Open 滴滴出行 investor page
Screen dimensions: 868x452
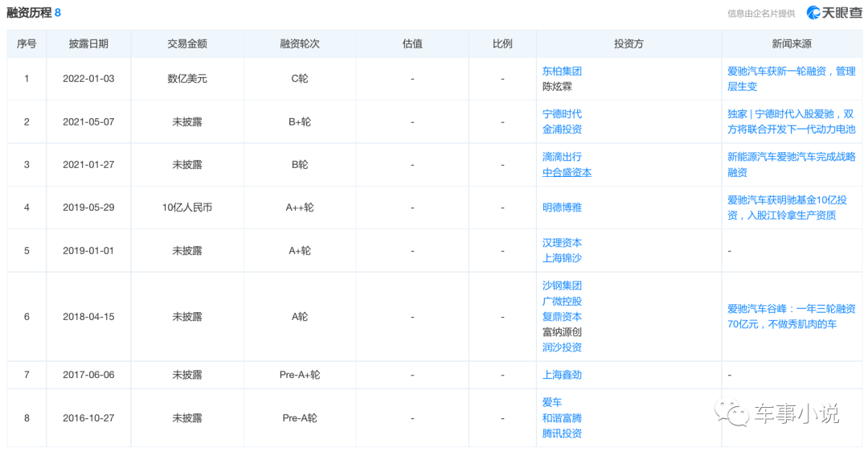coord(562,157)
